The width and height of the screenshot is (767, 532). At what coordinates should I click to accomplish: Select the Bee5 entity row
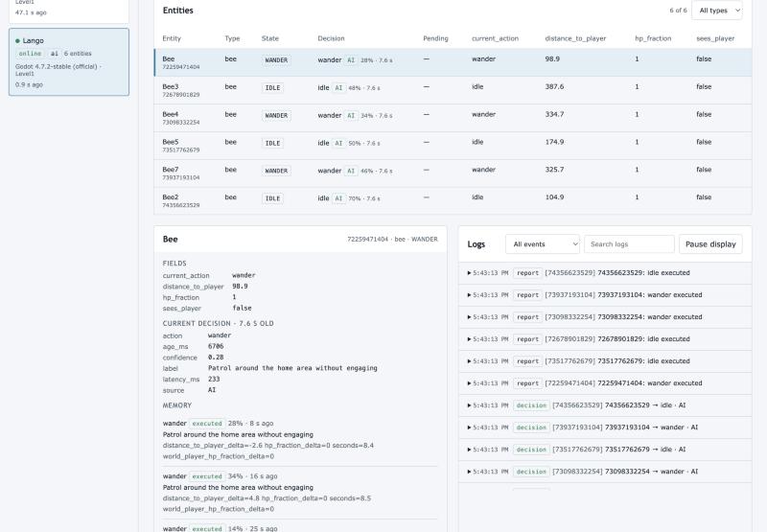click(x=453, y=146)
